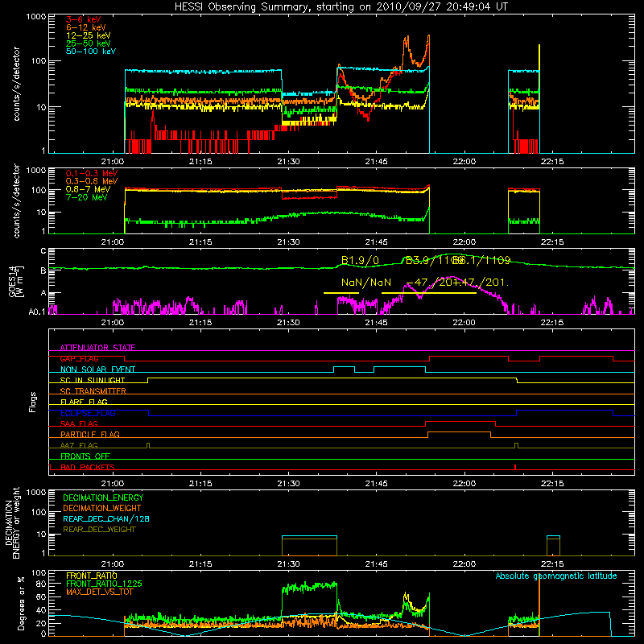
Task: Click the NaN/NaN position annotation
Action: pos(366,283)
